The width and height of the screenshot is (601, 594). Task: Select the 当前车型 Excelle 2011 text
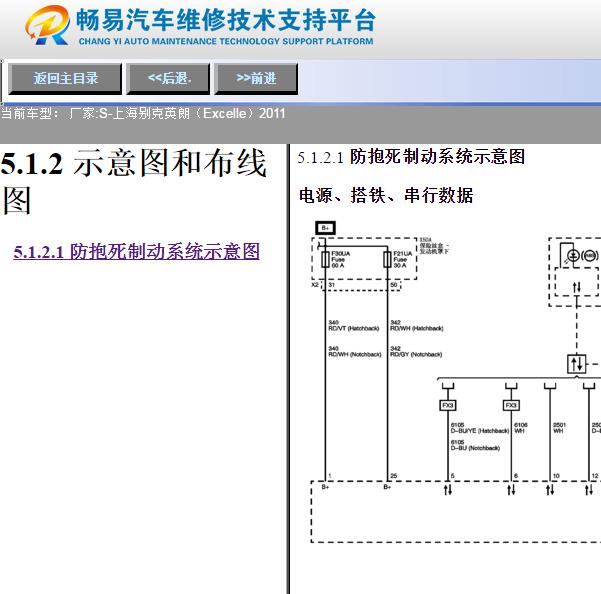click(x=143, y=114)
